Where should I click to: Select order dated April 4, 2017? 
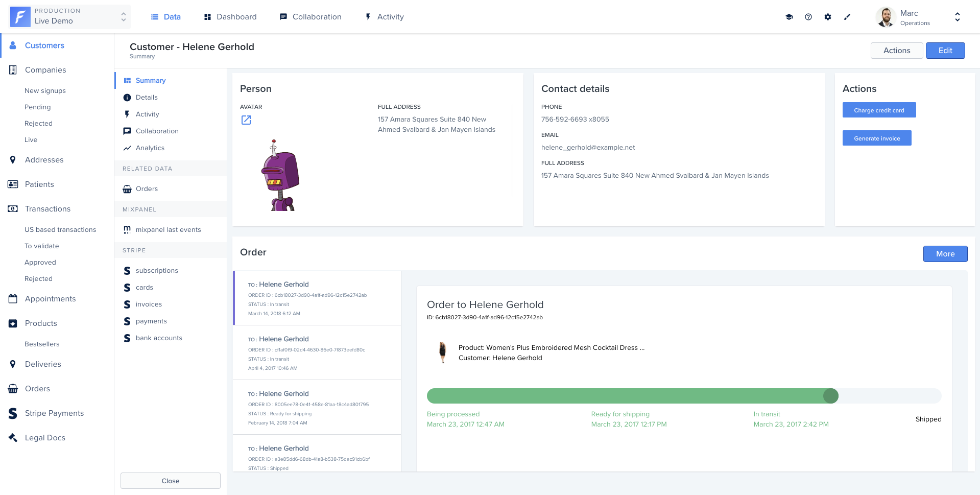[x=317, y=353]
